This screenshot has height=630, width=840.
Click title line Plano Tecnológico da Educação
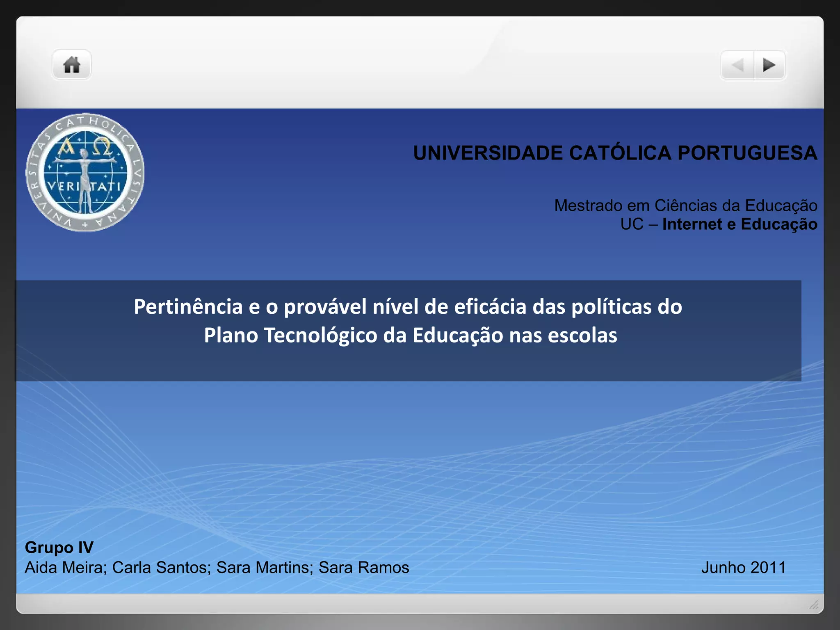coord(410,335)
